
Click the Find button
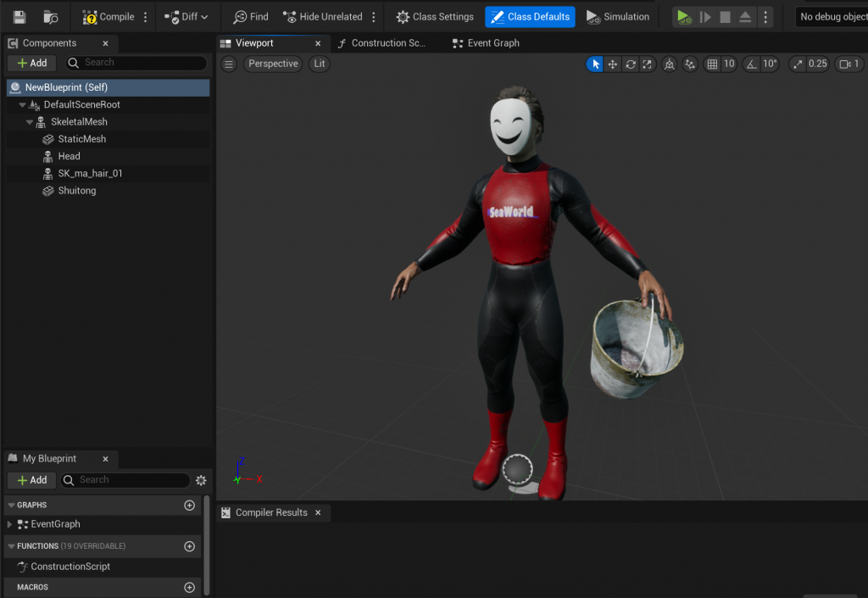tap(251, 17)
